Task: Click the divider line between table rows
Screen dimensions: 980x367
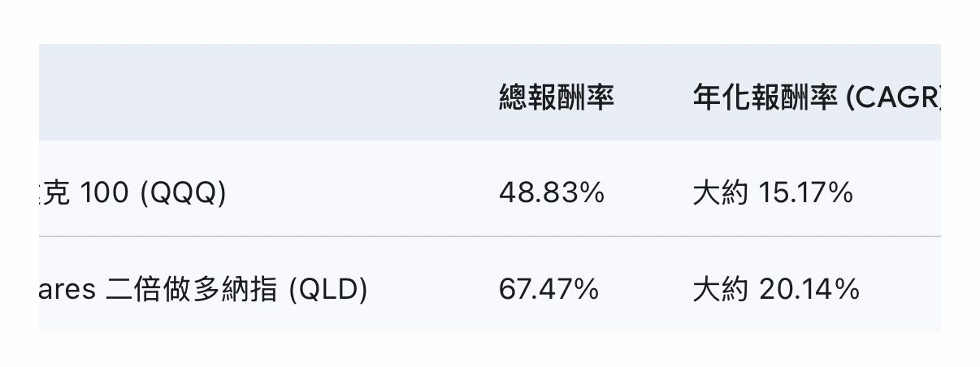Action: [x=488, y=236]
